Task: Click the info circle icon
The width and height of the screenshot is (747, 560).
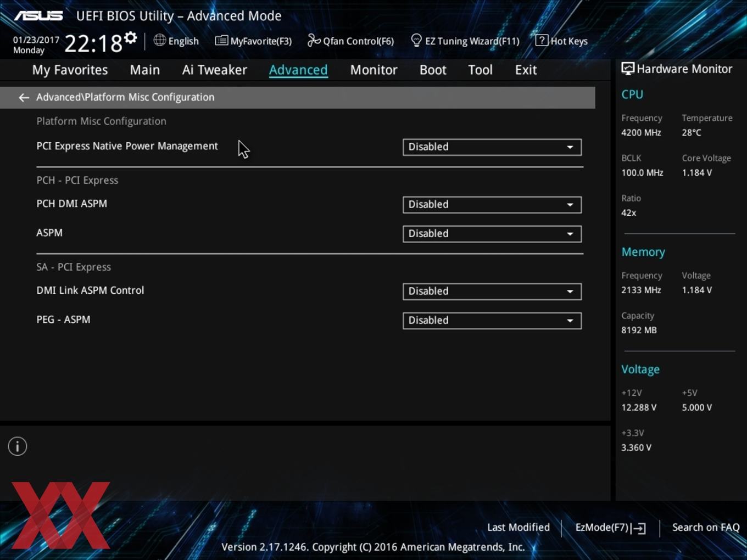Action: point(18,446)
